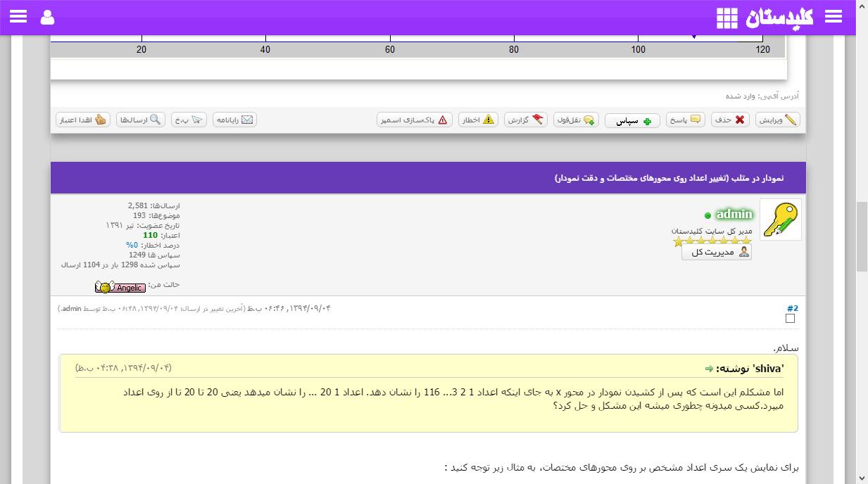Image resolution: width=868 pixels, height=484 pixels.
Task: Click the اهدا اعتبار (give reputation) button
Action: click(x=83, y=120)
